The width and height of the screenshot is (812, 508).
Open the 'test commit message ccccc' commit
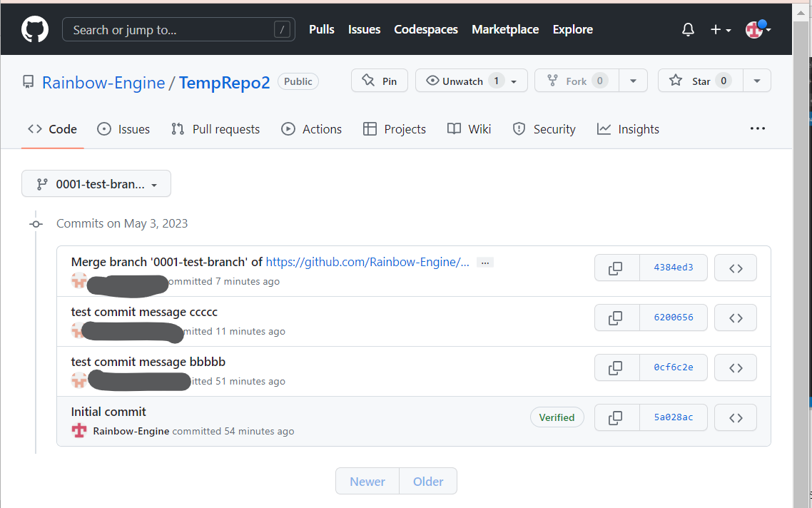click(144, 312)
